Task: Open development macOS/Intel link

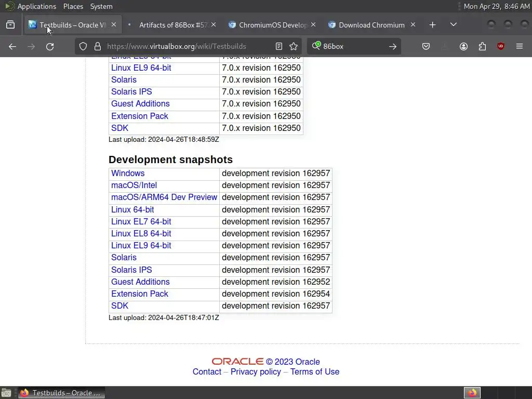Action: [134, 185]
